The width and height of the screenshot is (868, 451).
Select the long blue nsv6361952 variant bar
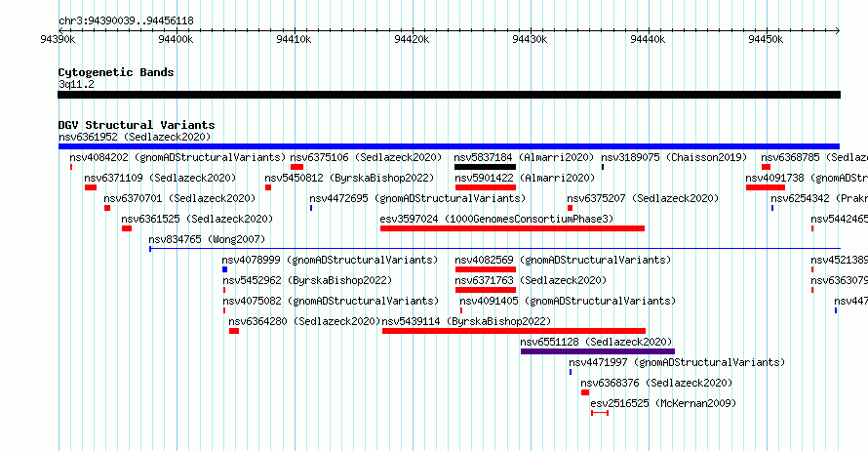(x=449, y=146)
